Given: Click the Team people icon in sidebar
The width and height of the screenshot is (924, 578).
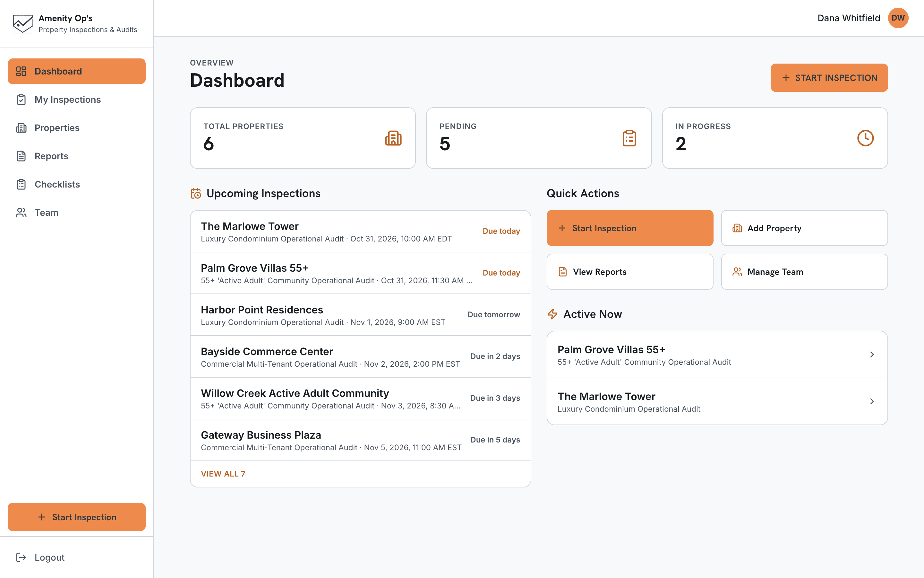Looking at the screenshot, I should click(x=21, y=213).
